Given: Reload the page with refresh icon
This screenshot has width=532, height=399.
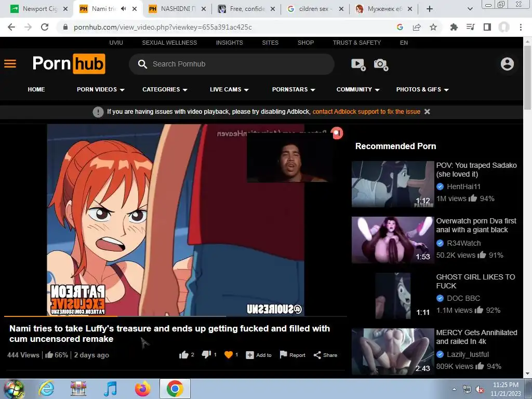Looking at the screenshot, I should click(45, 27).
